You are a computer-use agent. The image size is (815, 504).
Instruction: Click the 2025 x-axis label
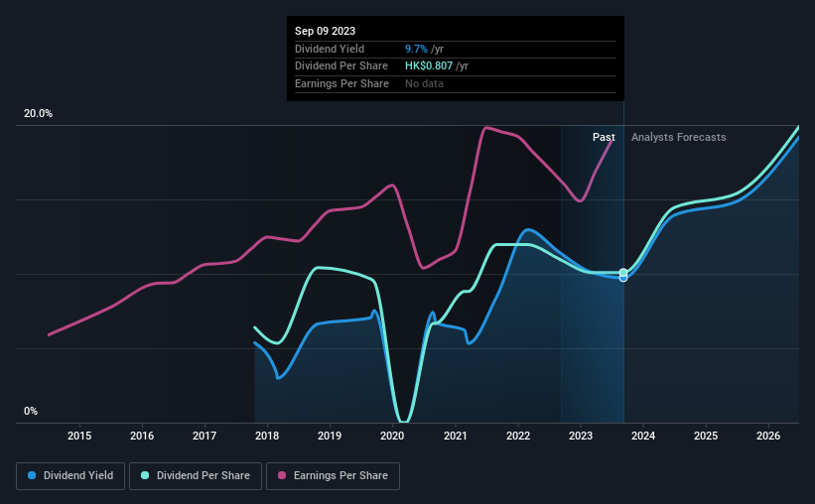706,436
